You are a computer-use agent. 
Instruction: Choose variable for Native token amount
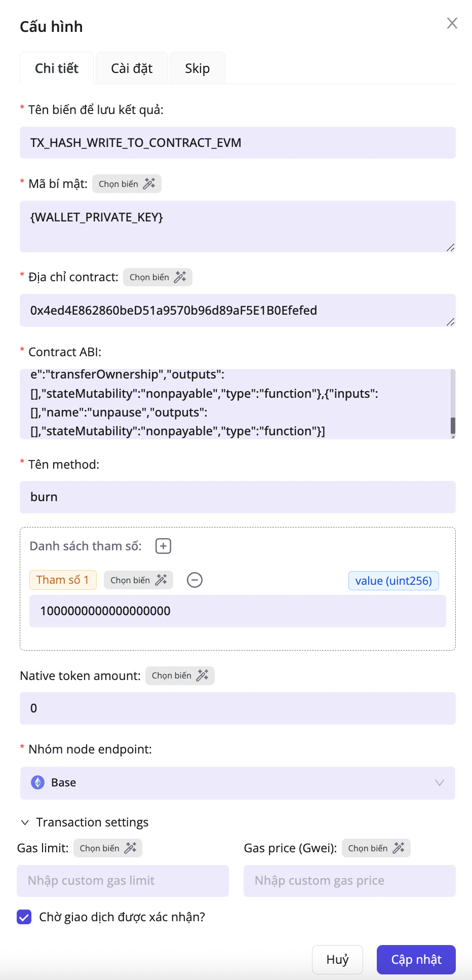pyautogui.click(x=180, y=675)
